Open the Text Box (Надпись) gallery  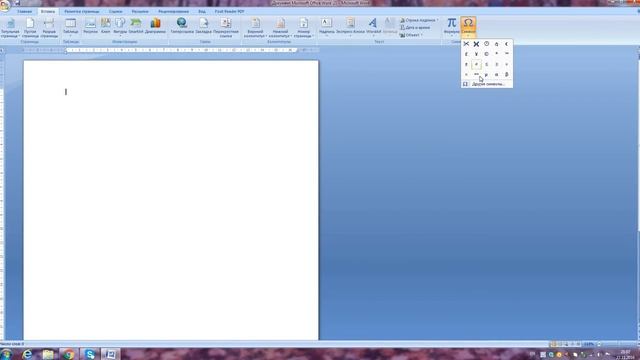tap(327, 27)
